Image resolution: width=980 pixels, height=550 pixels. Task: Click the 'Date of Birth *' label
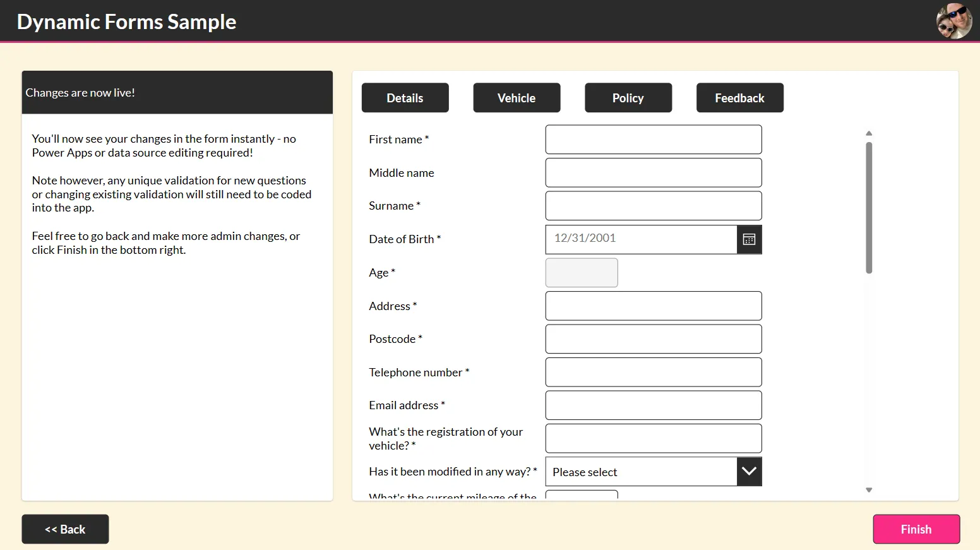click(405, 239)
